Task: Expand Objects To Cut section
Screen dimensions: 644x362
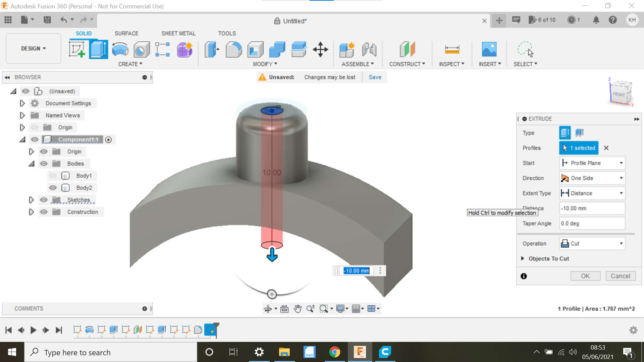Action: (523, 258)
